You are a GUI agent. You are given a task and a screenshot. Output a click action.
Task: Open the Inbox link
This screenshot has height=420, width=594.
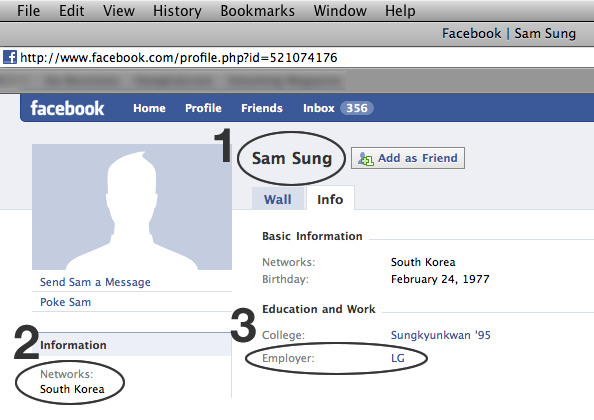[x=319, y=108]
